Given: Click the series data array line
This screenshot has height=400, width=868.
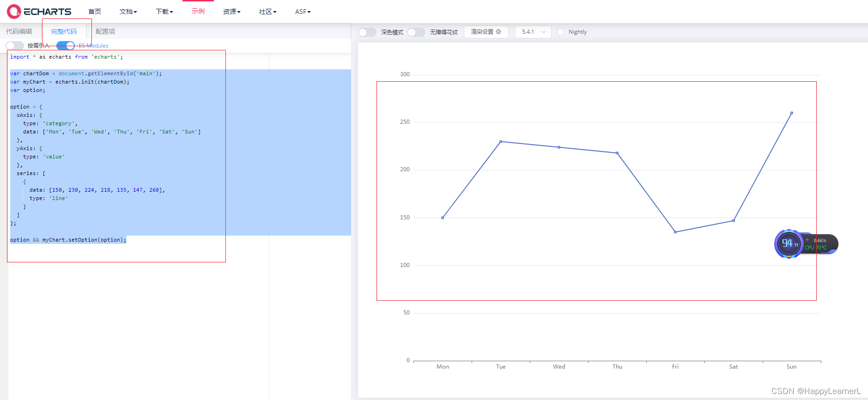Looking at the screenshot, I should 97,190.
